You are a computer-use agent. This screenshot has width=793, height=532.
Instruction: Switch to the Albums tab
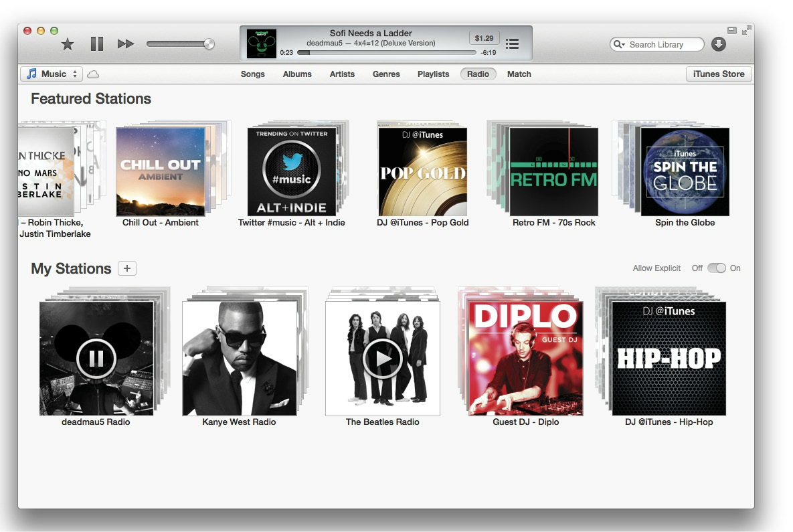point(297,74)
